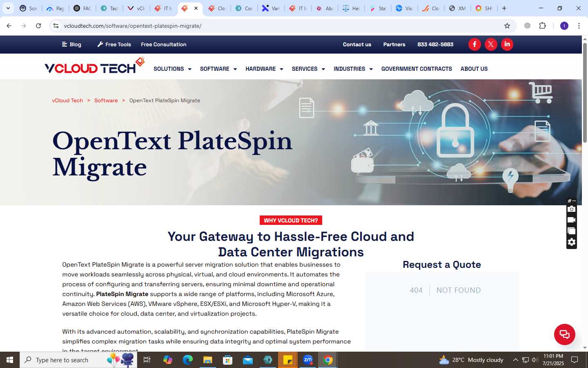The image size is (588, 368).
Task: Open Contact us link
Action: pyautogui.click(x=357, y=44)
